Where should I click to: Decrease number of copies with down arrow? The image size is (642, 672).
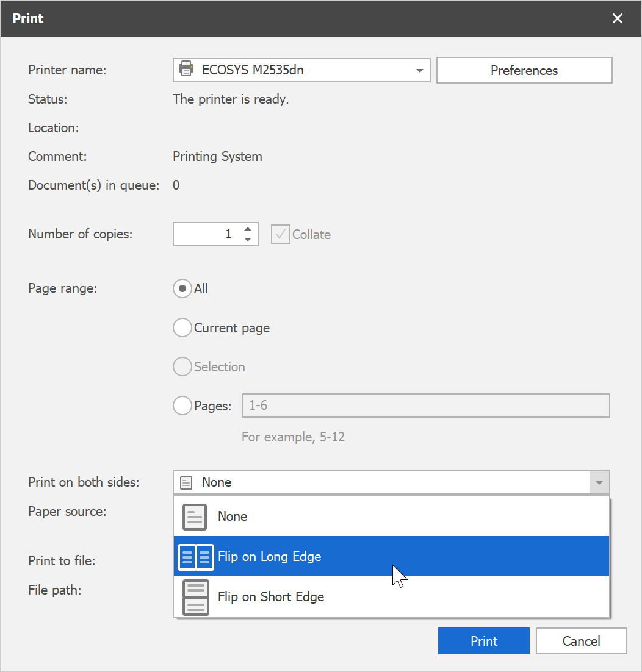[248, 240]
